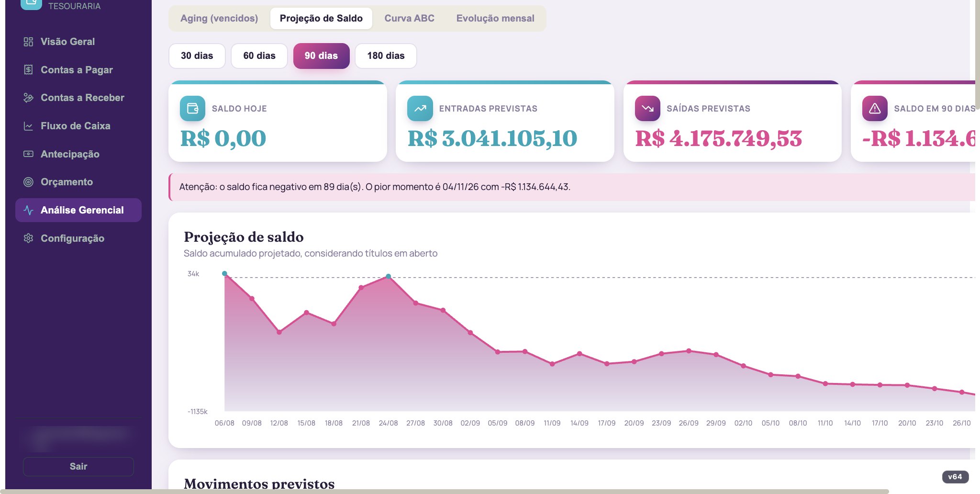
Task: Switch the projection to 180 dias
Action: 386,56
